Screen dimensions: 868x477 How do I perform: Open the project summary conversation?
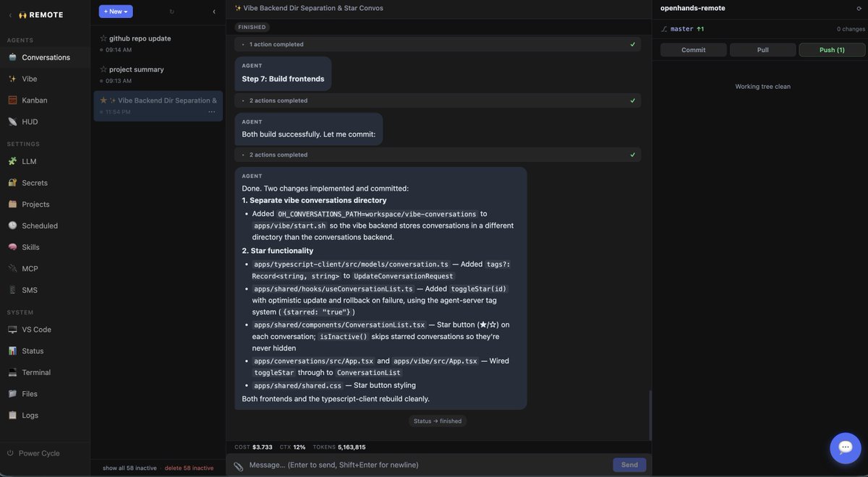(x=158, y=74)
